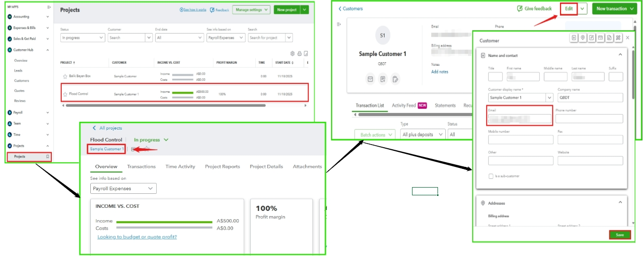
Task: Click the Team sidebar icon
Action: 10,123
